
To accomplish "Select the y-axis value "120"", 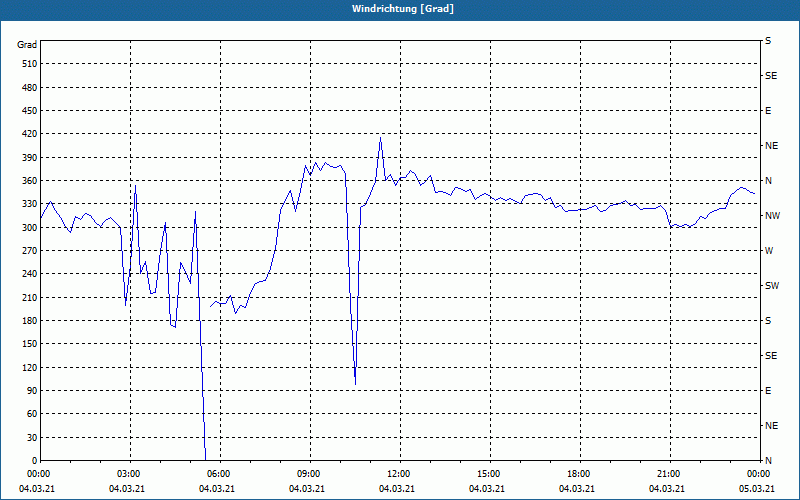I will click(30, 367).
